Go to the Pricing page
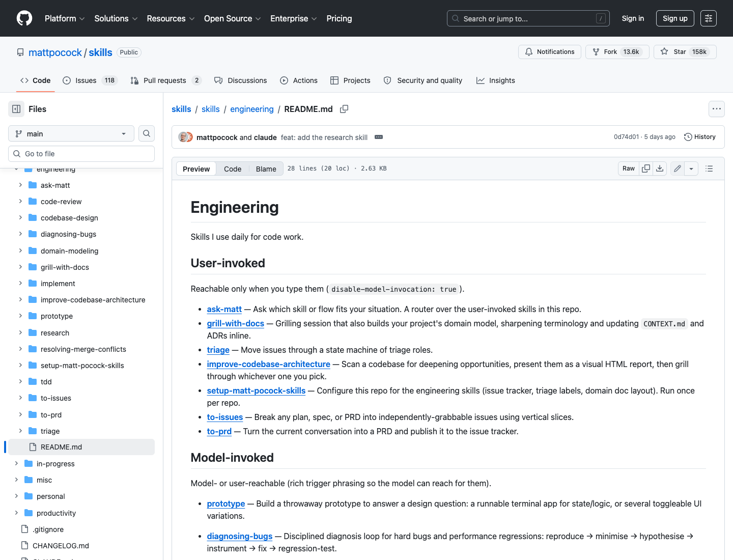Viewport: 733px width, 560px height. tap(339, 18)
